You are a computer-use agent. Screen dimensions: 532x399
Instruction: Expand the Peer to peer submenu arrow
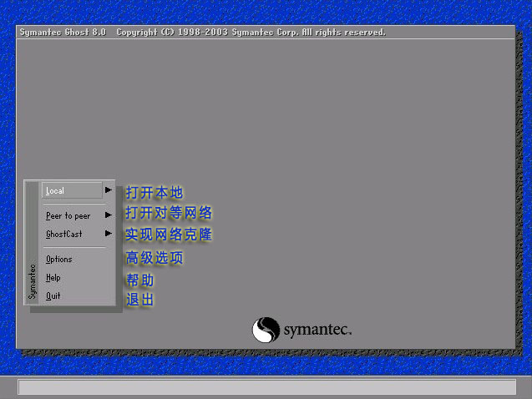[109, 215]
